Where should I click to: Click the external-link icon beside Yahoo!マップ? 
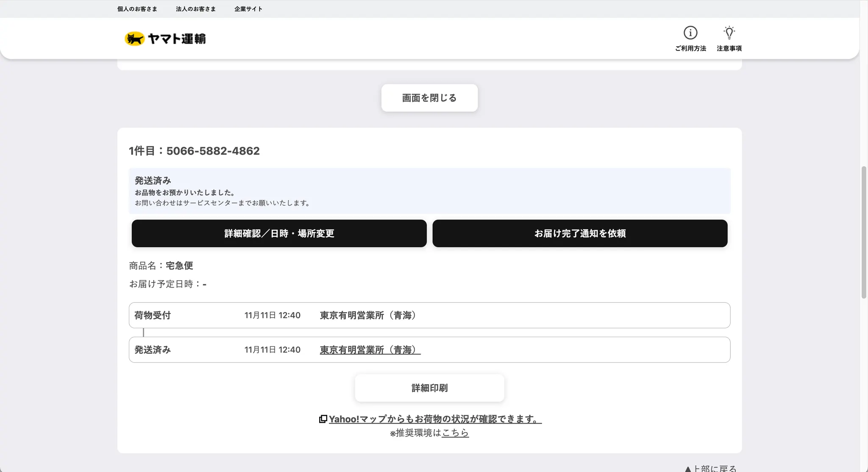tap(323, 419)
